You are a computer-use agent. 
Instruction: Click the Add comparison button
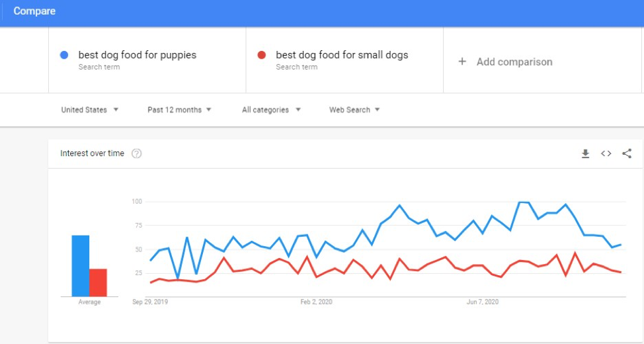tap(514, 62)
